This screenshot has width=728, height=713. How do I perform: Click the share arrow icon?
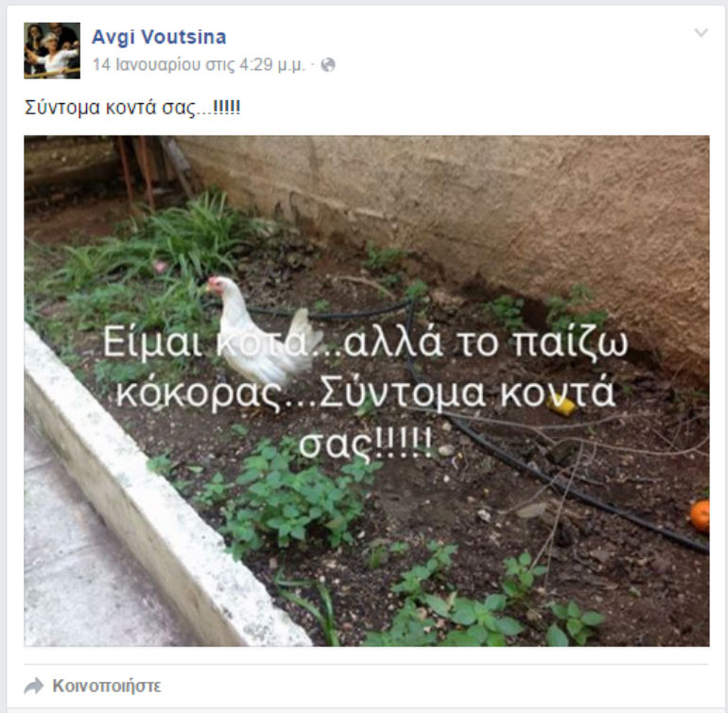click(33, 687)
